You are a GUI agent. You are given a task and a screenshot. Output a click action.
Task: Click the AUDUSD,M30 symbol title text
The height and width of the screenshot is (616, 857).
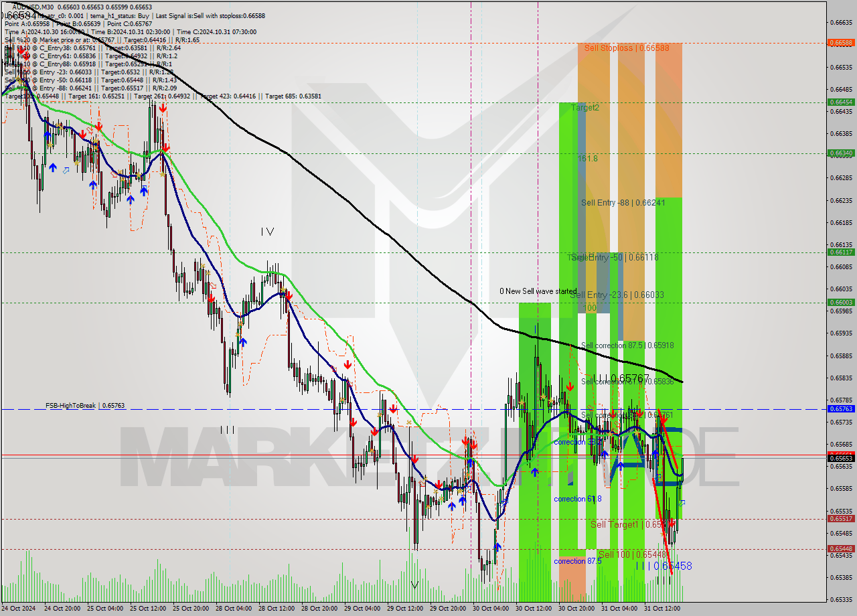click(33, 7)
